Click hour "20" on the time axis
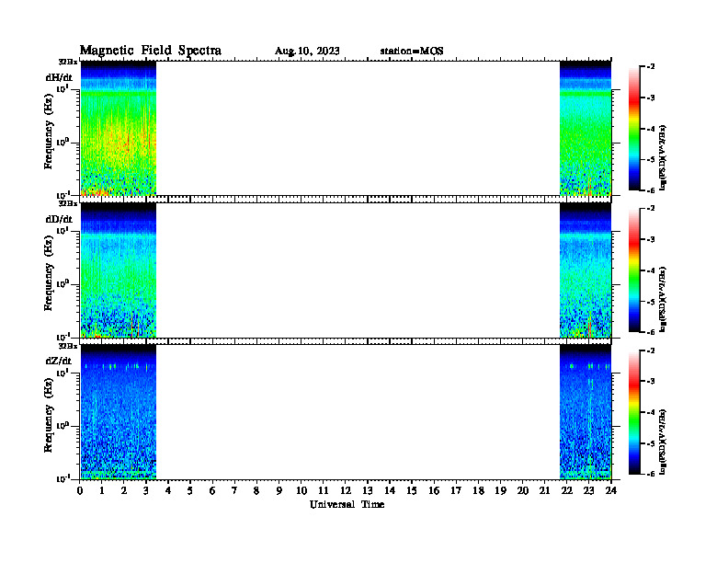 tap(523, 490)
